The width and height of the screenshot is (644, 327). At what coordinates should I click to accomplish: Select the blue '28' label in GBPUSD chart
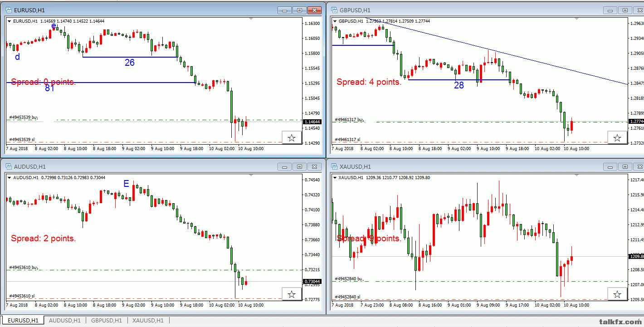[x=459, y=85]
